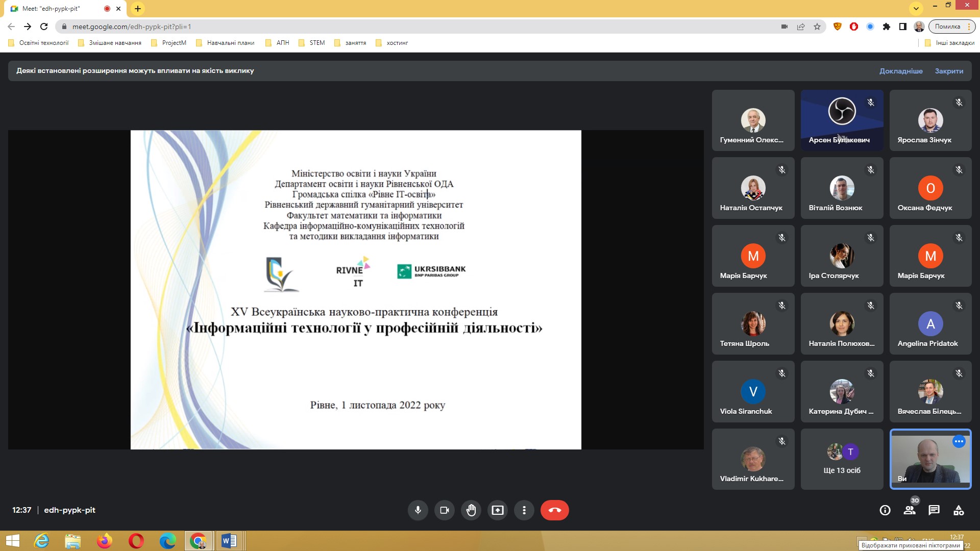Switch to Word in taskbar
The height and width of the screenshot is (551, 980).
pyautogui.click(x=229, y=541)
